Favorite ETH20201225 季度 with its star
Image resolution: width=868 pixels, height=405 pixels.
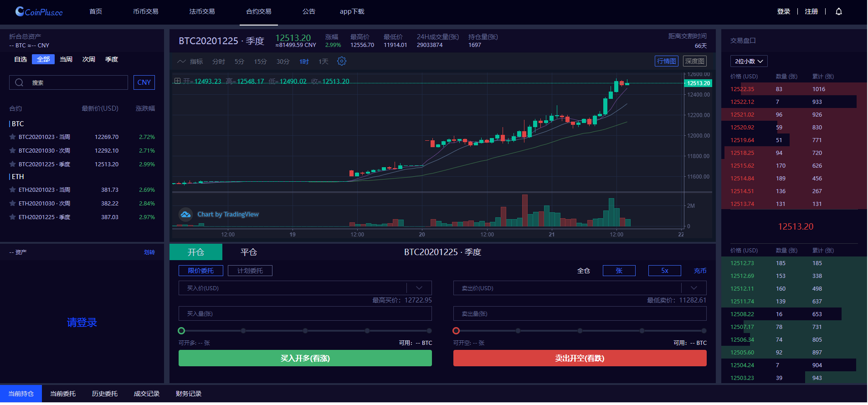[x=13, y=217]
